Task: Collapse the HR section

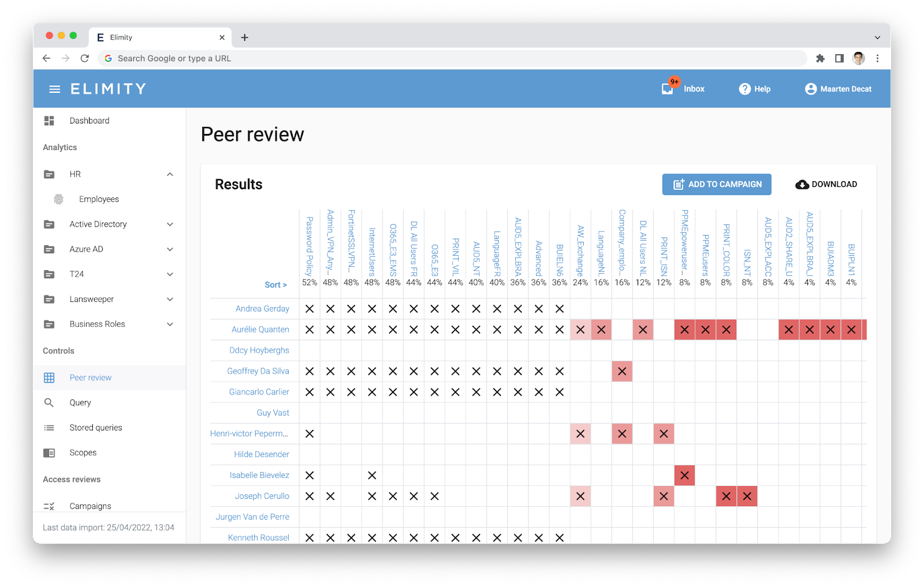Action: pos(169,174)
